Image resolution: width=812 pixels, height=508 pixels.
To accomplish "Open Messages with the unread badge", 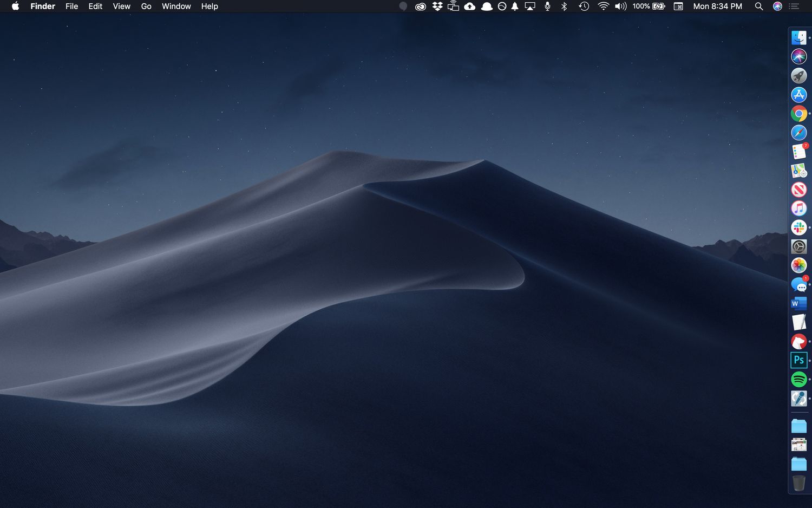I will [798, 285].
